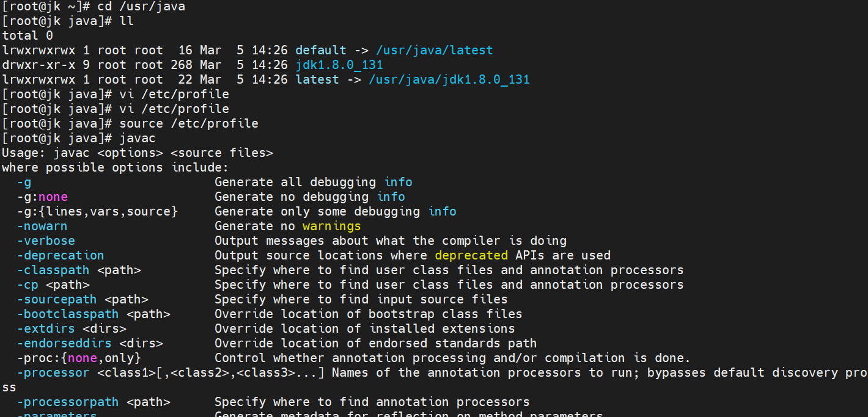The height and width of the screenshot is (417, 868).
Task: Click the "source /etc/profile" command line
Action: [189, 124]
